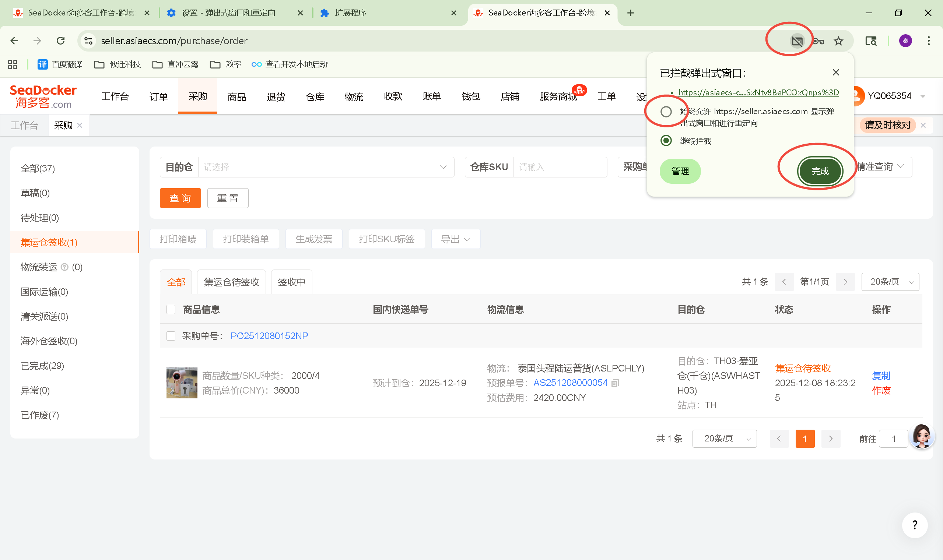Click the password key icon

818,41
